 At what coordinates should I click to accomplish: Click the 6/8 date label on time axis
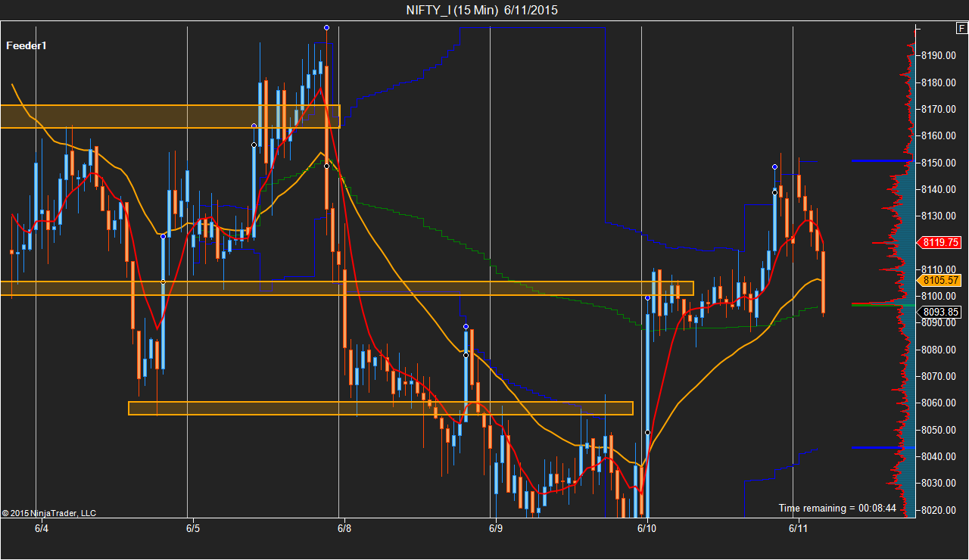click(x=344, y=527)
